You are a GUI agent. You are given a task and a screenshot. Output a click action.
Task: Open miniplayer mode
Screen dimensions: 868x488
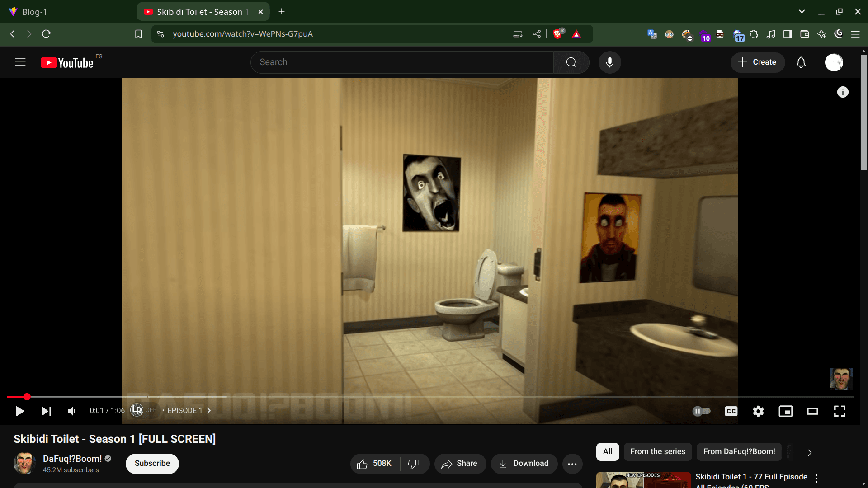(786, 411)
